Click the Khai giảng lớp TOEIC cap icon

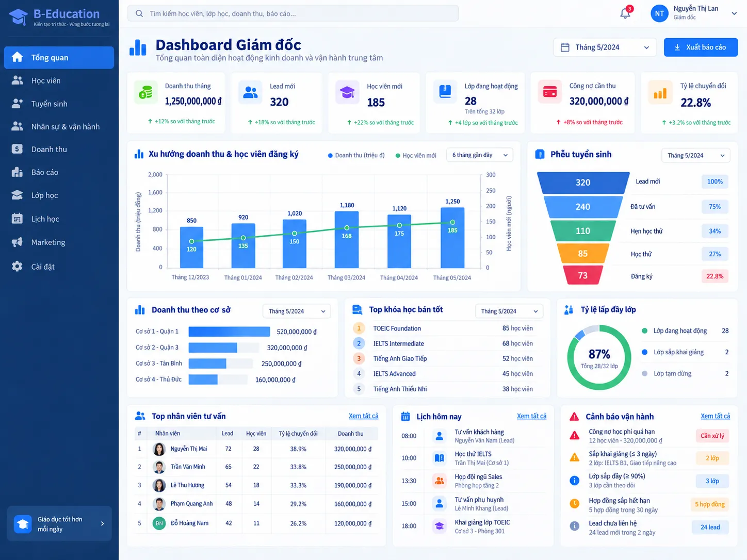tap(440, 526)
